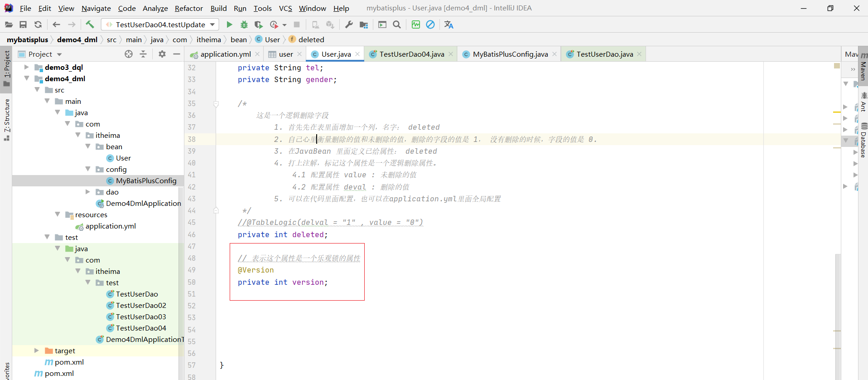Click the demo4_dml breadcrumb
Image resolution: width=868 pixels, height=380 pixels.
pyautogui.click(x=77, y=39)
